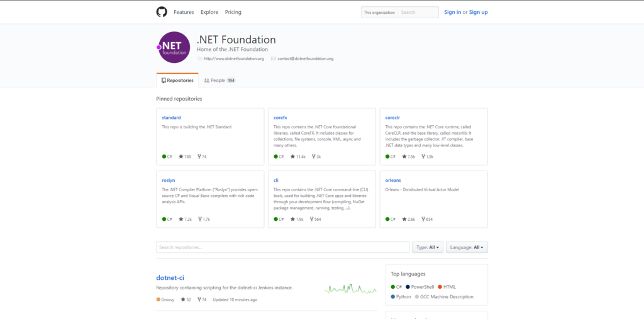Click the fork icon on orleans card
Screen dimensions: 644x319
point(423,219)
